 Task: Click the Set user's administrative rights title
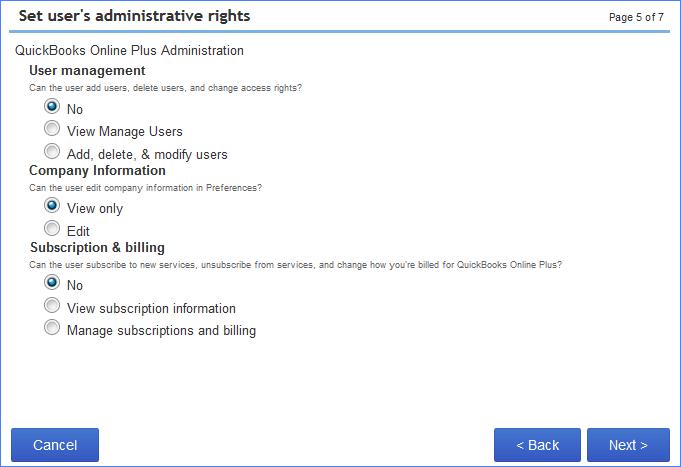[135, 16]
